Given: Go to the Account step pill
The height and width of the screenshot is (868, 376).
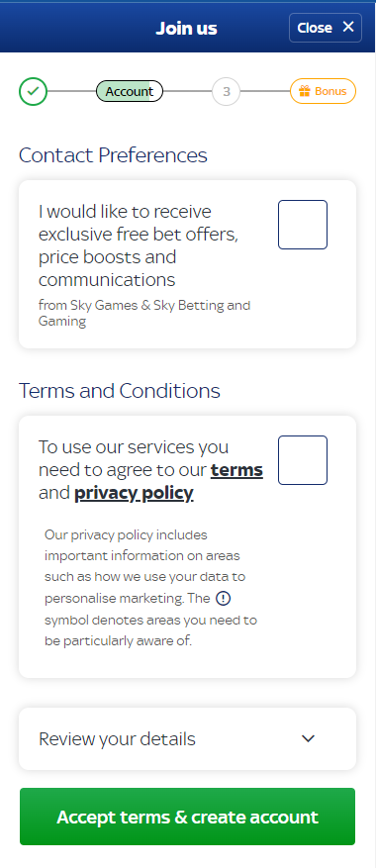Looking at the screenshot, I should point(130,91).
